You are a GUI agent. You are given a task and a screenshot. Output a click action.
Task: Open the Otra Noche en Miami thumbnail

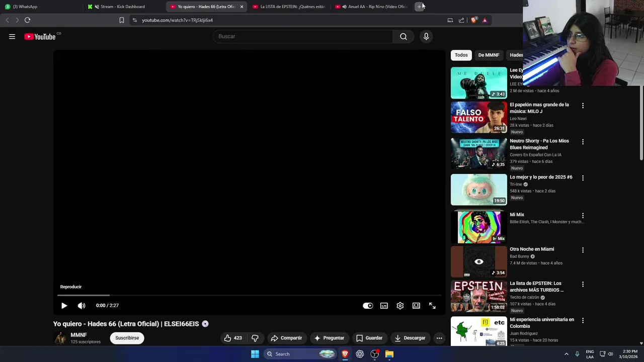[479, 261]
